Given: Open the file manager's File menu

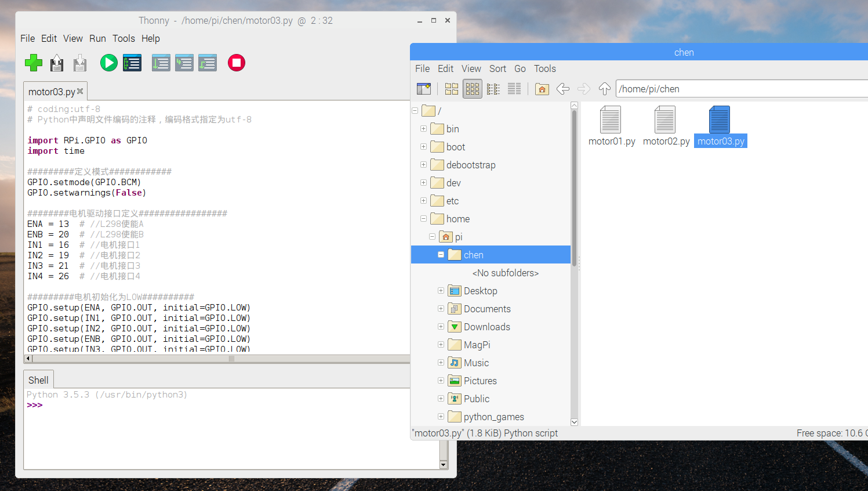Looking at the screenshot, I should click(423, 68).
